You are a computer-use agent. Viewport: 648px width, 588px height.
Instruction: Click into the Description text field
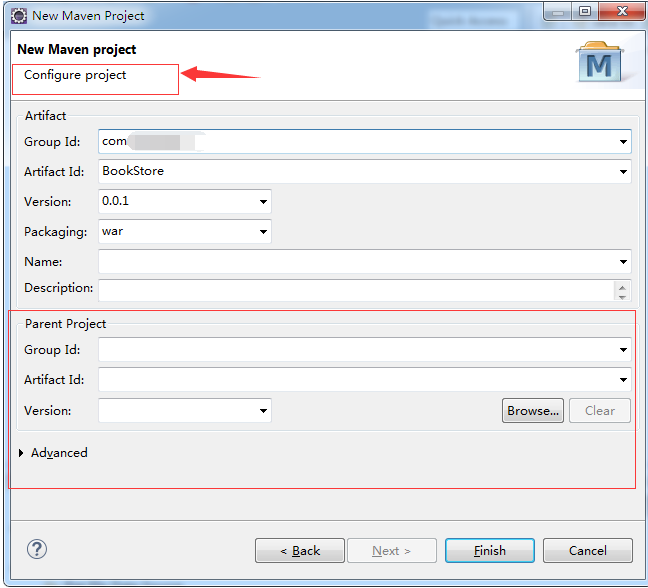click(x=356, y=290)
